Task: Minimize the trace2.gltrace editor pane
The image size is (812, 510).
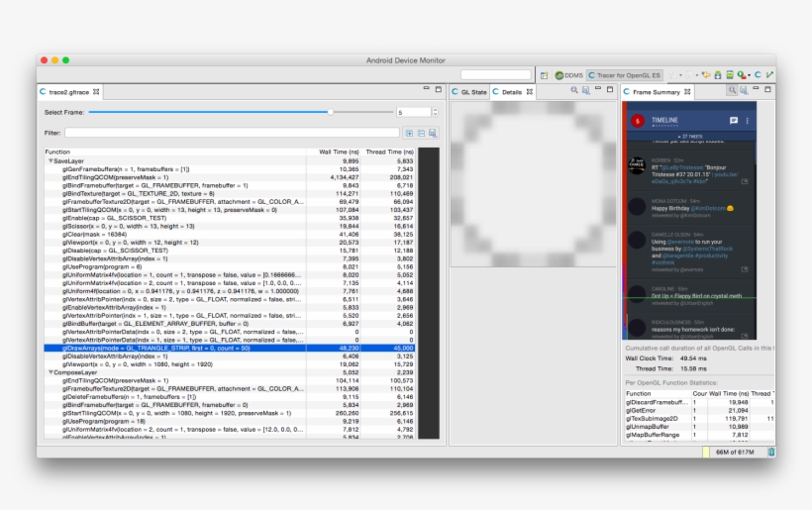Action: click(426, 88)
